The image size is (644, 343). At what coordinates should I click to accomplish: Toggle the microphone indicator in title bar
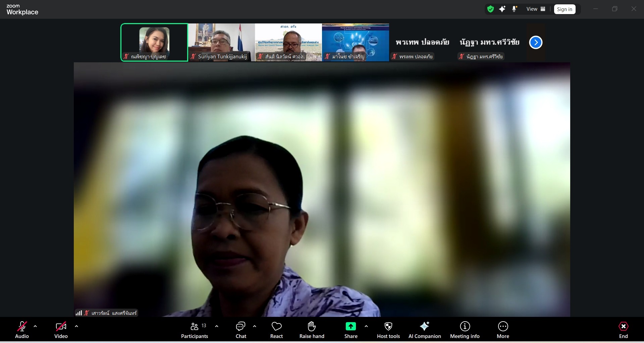pos(514,9)
